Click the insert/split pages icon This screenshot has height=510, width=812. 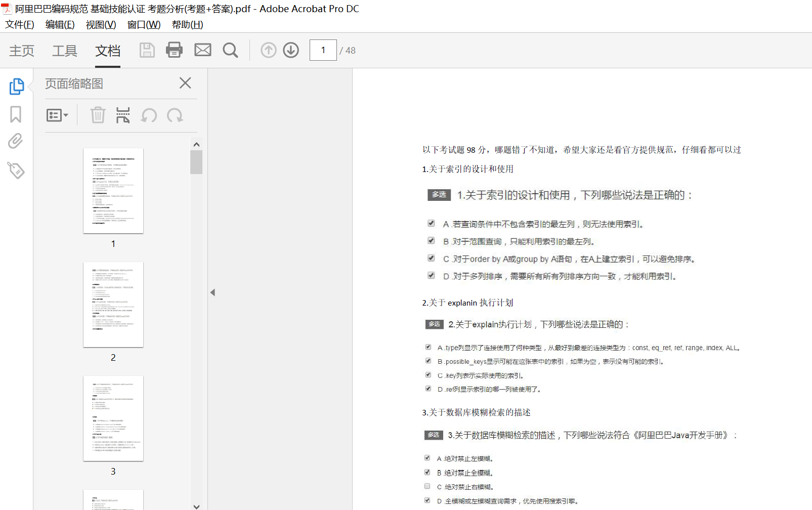[x=123, y=115]
